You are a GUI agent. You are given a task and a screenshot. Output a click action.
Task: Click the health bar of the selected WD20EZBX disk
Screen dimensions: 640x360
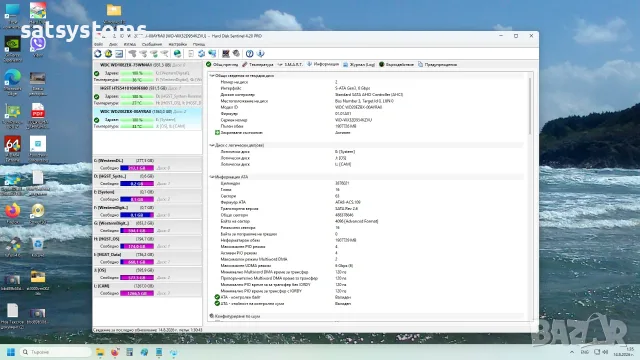tap(137, 120)
